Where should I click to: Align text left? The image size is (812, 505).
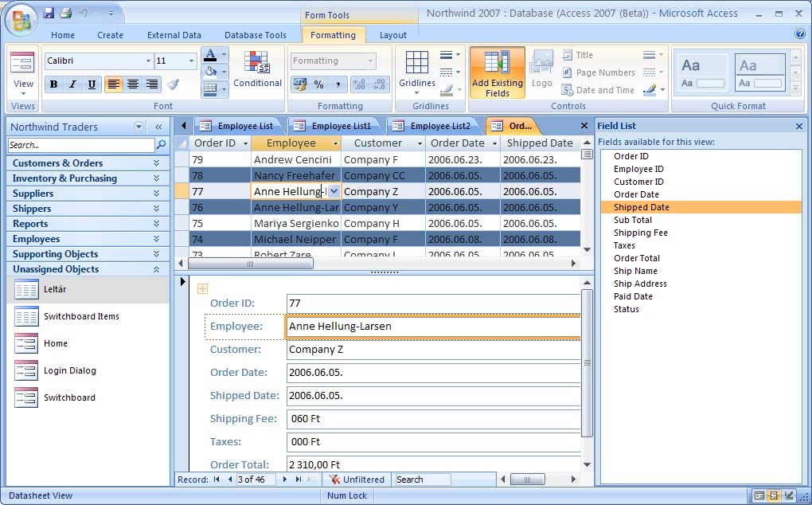(113, 84)
